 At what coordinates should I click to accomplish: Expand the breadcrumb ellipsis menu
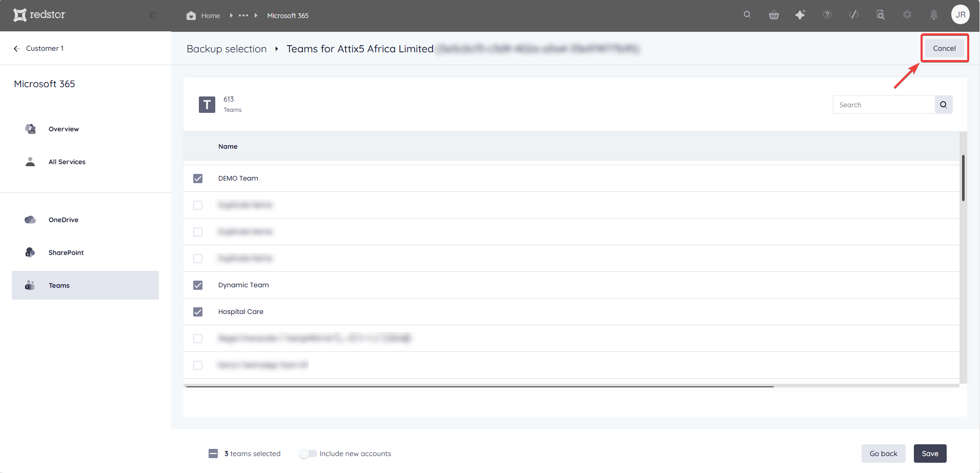(243, 15)
